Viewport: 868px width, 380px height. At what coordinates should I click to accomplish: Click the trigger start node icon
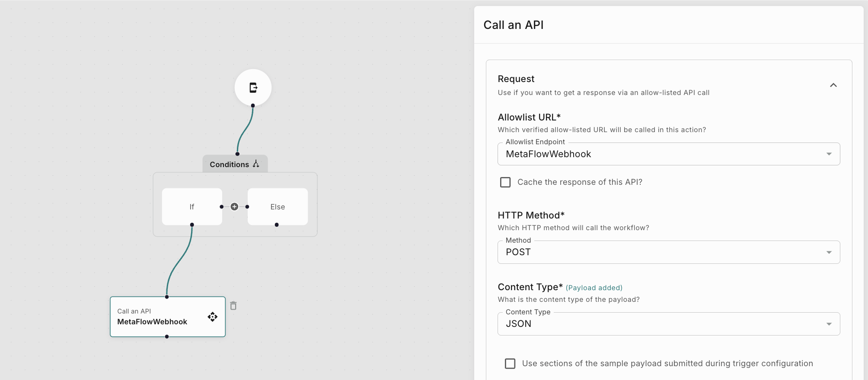(x=253, y=88)
